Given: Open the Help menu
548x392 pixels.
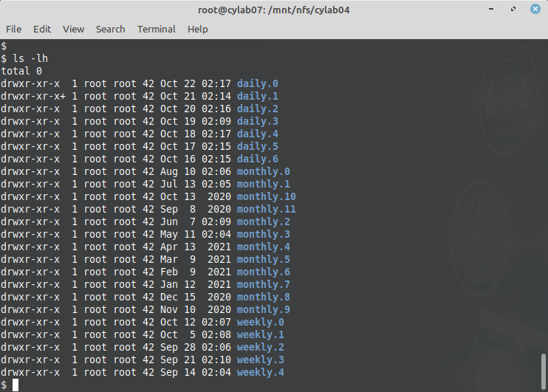Looking at the screenshot, I should pos(197,29).
